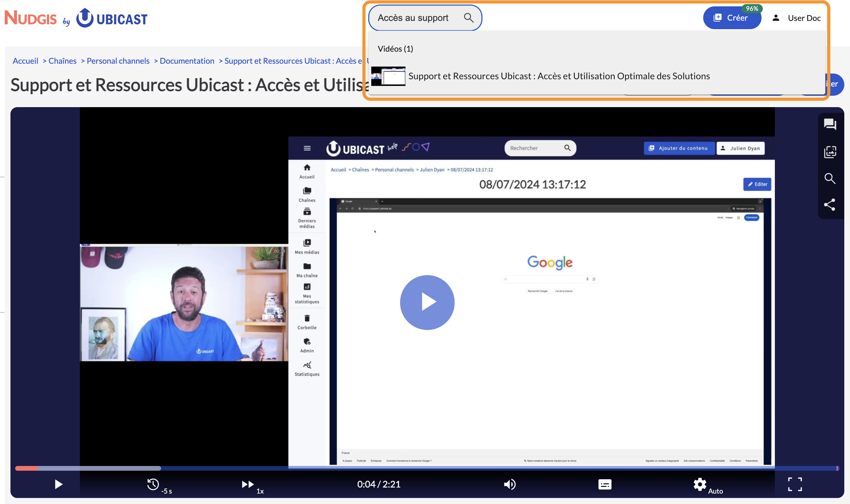Open Documentation breadcrumb link

click(x=187, y=61)
